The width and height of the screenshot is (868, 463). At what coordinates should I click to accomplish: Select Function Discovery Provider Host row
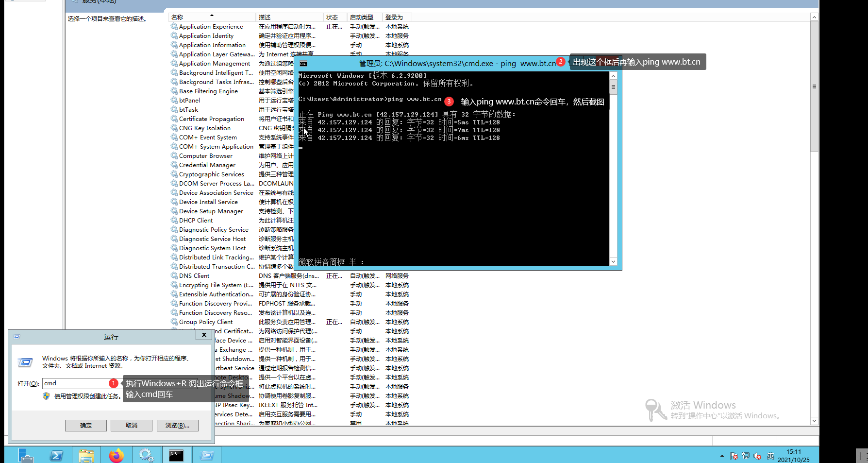click(290, 303)
